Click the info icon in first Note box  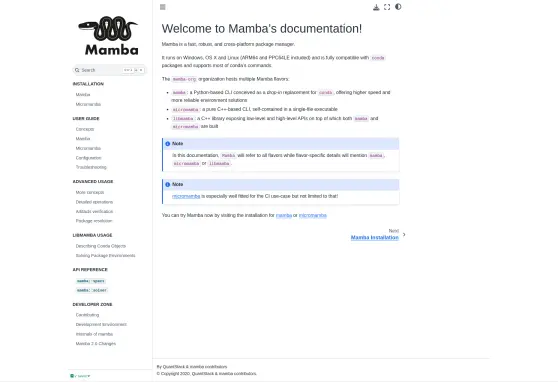click(168, 144)
